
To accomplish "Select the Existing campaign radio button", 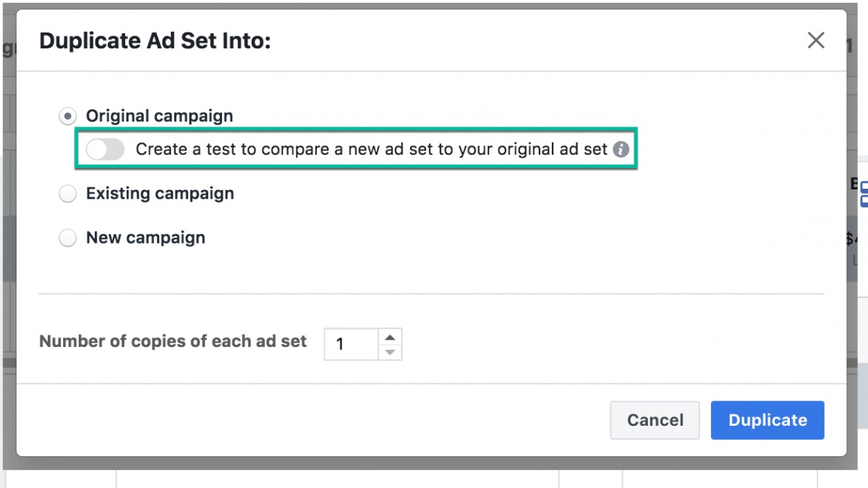I will click(68, 194).
